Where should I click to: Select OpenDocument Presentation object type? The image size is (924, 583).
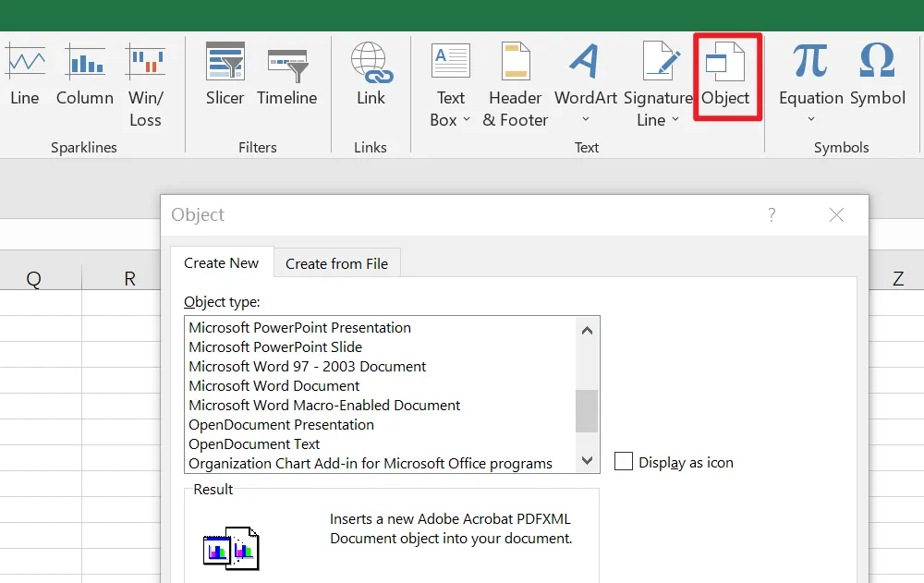(x=281, y=425)
